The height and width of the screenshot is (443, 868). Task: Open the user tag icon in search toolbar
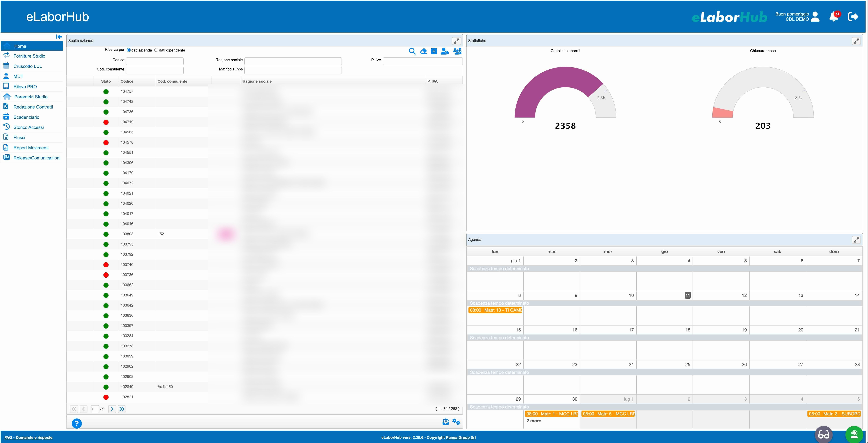click(x=445, y=51)
